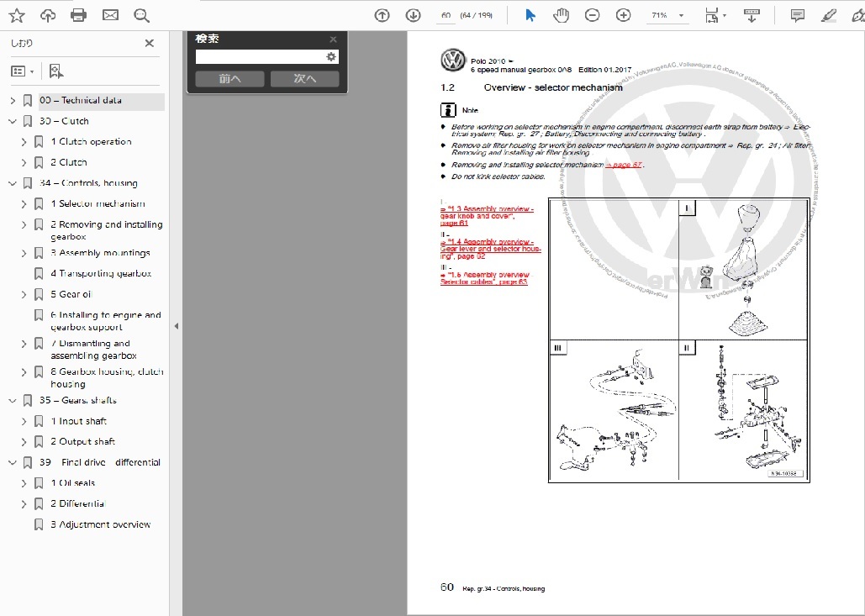Select the hand pan tool

[x=561, y=15]
